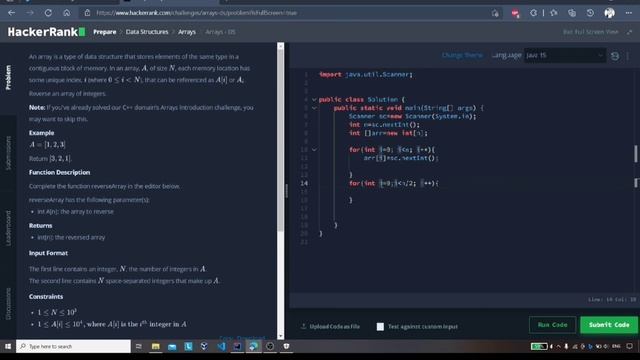The image size is (640, 360).
Task: Click the address bar URL field
Action: point(286,13)
